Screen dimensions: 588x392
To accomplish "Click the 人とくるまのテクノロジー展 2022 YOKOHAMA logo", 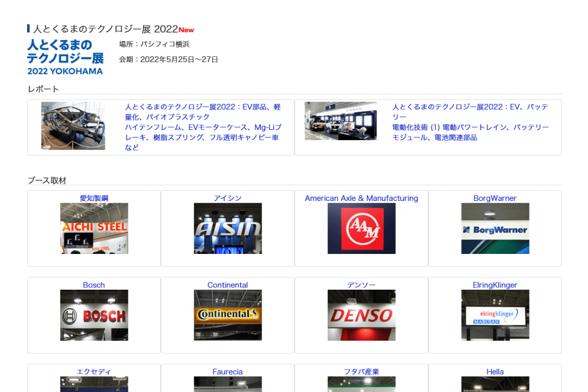I will pos(66,57).
